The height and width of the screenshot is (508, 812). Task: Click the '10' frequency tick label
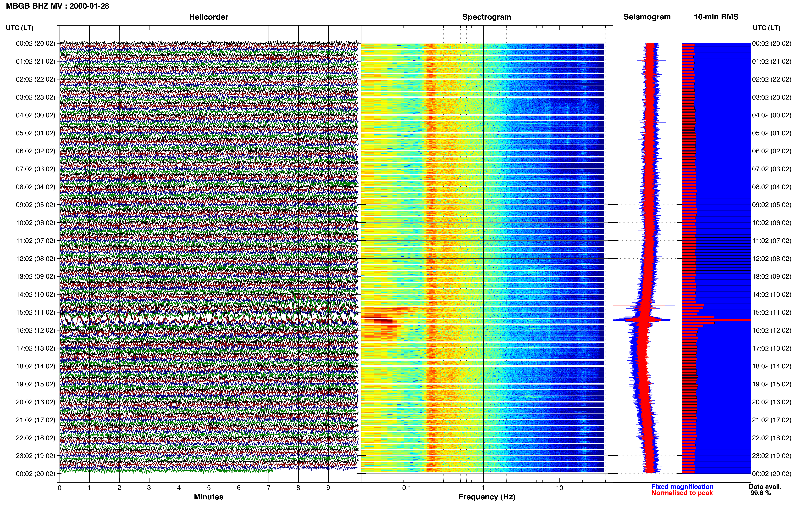(559, 488)
